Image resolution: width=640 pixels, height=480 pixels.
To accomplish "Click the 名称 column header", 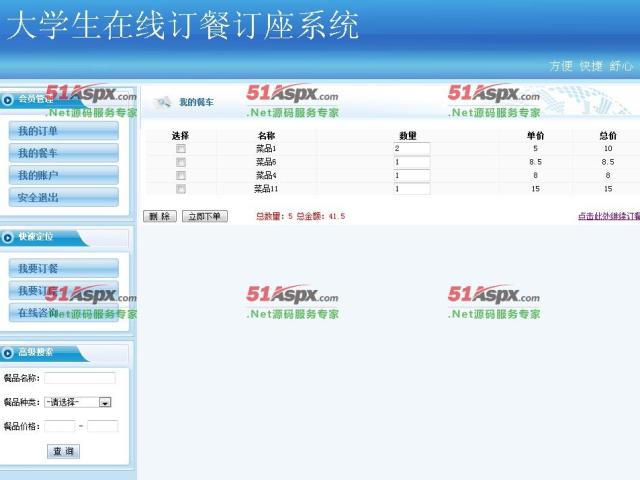I will click(266, 136).
